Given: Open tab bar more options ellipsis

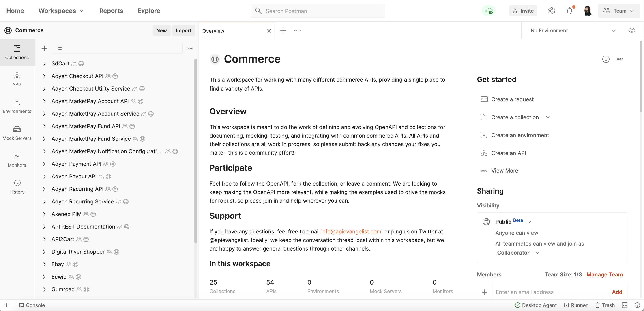Looking at the screenshot, I should pos(297,30).
